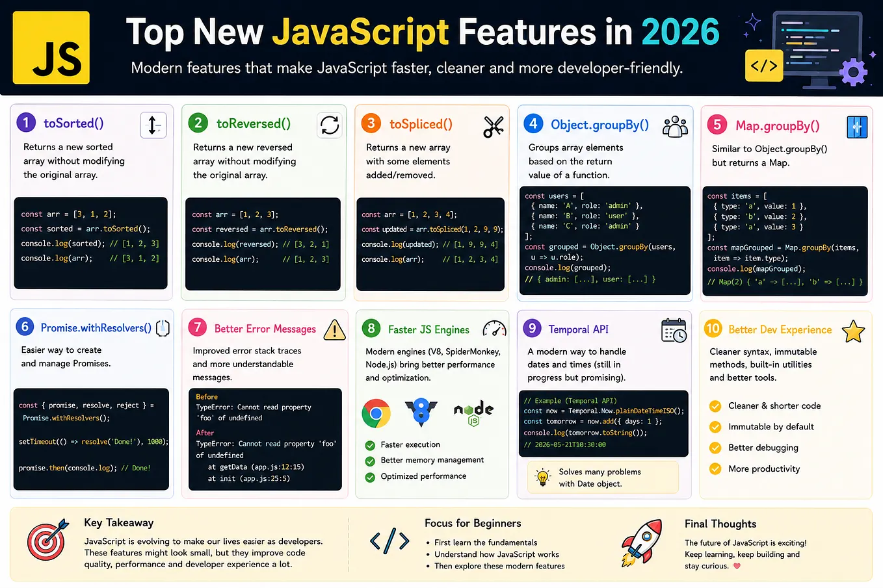Click the green number 8 badge
The image size is (883, 588).
(371, 328)
